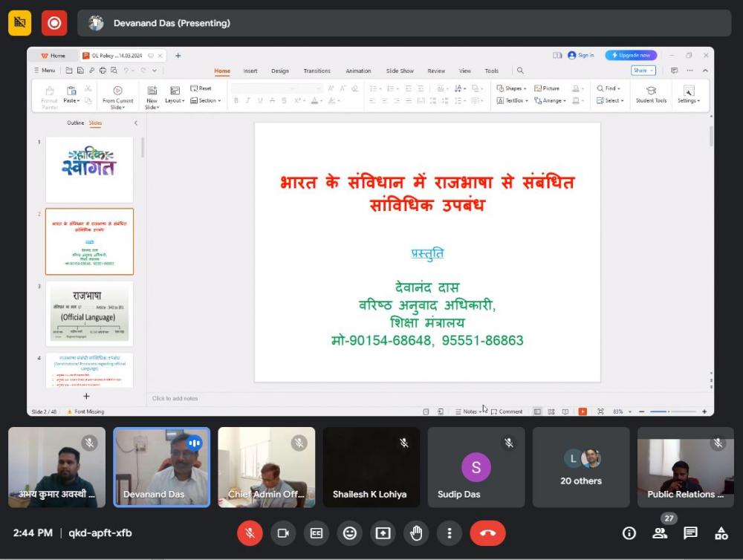The width and height of the screenshot is (743, 560).
Task: Open the chat messages panel
Action: [690, 533]
